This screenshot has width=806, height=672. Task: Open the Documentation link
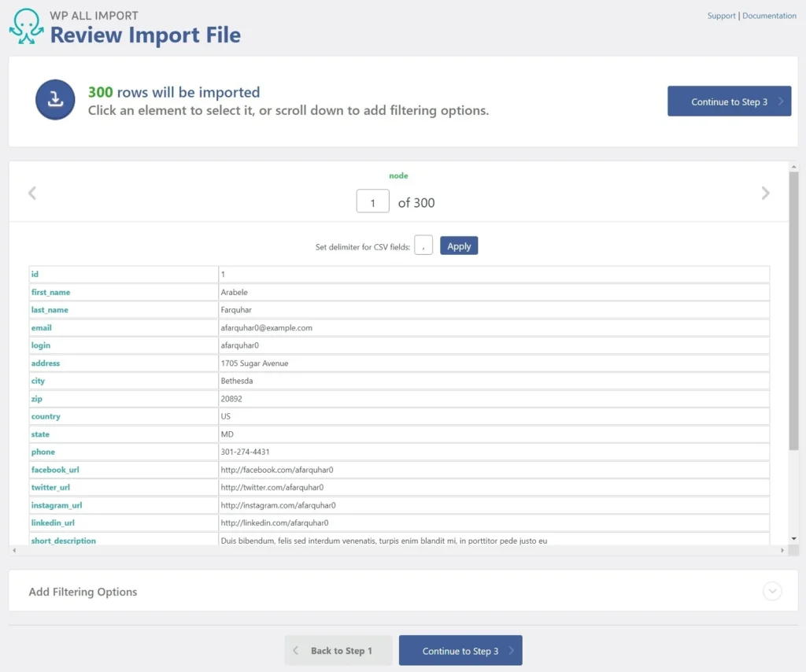point(769,16)
